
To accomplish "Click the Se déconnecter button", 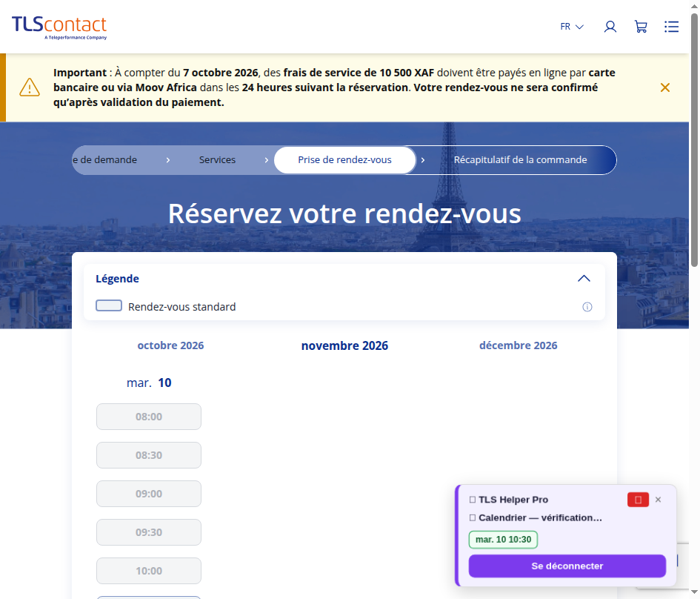I will [x=567, y=566].
